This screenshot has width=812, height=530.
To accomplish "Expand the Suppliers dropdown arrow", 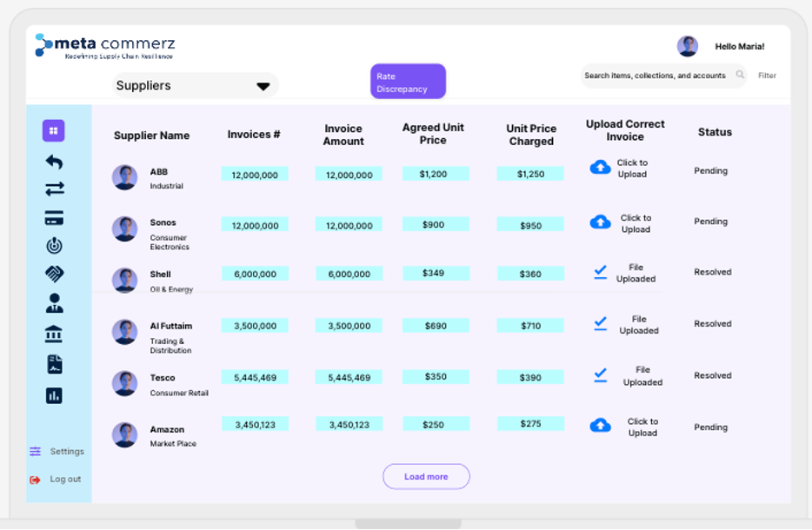I will 263,86.
